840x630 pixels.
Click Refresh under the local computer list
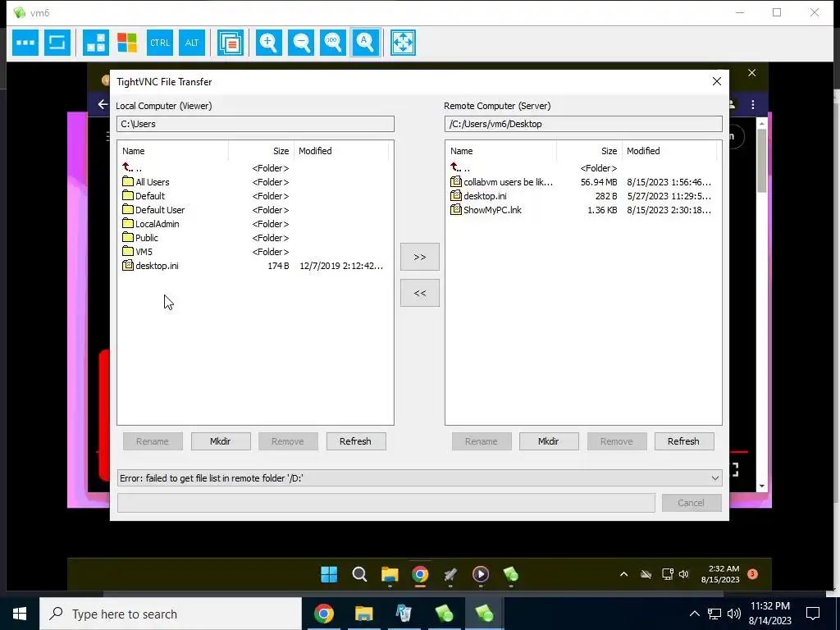coord(356,441)
